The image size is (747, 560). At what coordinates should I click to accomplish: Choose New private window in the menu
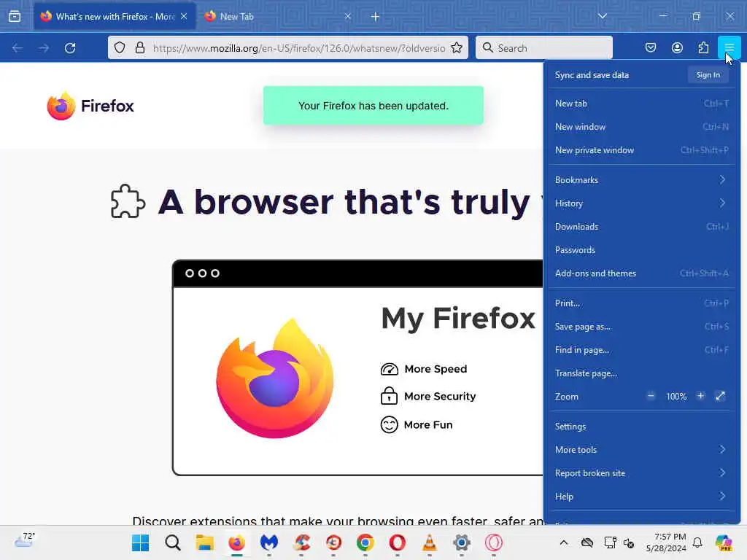[x=642, y=150]
